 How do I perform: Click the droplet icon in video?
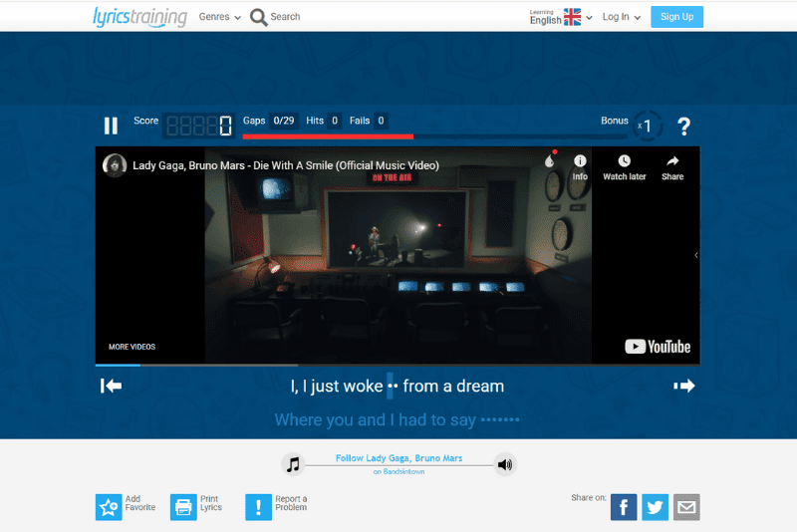[550, 160]
